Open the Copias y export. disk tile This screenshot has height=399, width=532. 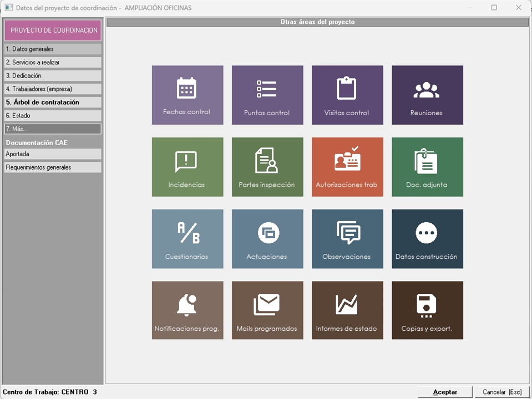click(x=427, y=310)
